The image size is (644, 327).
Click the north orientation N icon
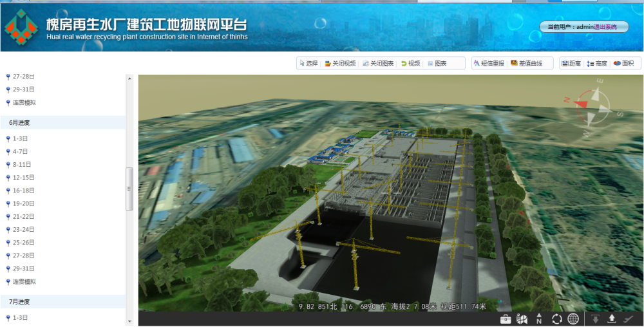(x=539, y=319)
